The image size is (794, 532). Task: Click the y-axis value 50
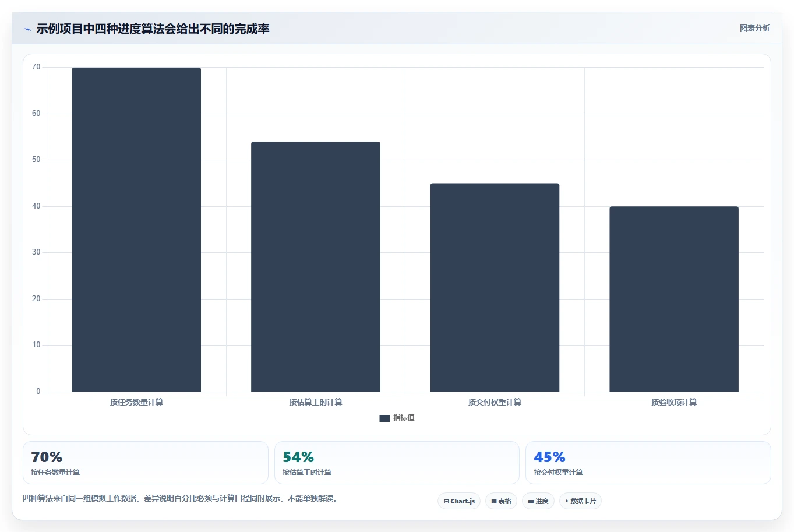click(x=36, y=160)
